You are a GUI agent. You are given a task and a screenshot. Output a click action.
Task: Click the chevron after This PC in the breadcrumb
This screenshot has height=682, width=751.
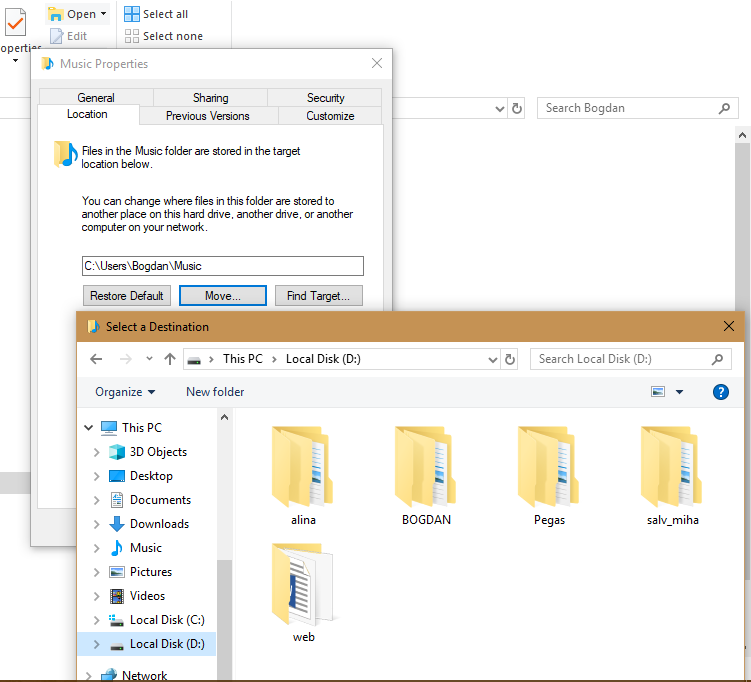point(274,359)
